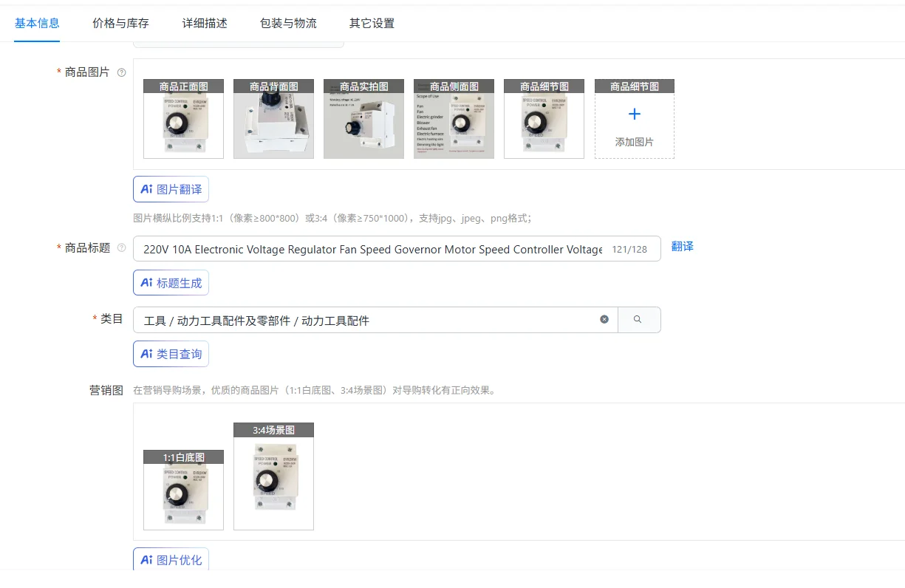Image resolution: width=905 pixels, height=588 pixels.
Task: Go to the 详细描述 tab
Action: (x=205, y=23)
